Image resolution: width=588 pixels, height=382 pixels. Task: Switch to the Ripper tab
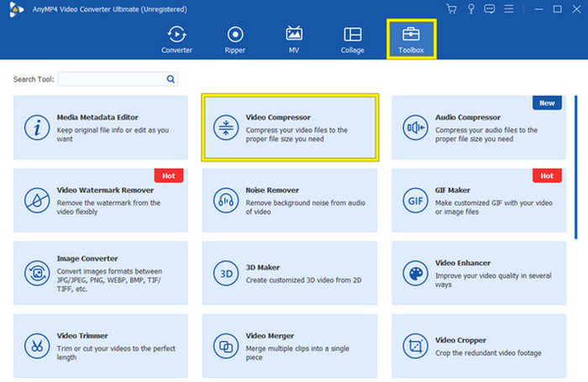point(235,39)
